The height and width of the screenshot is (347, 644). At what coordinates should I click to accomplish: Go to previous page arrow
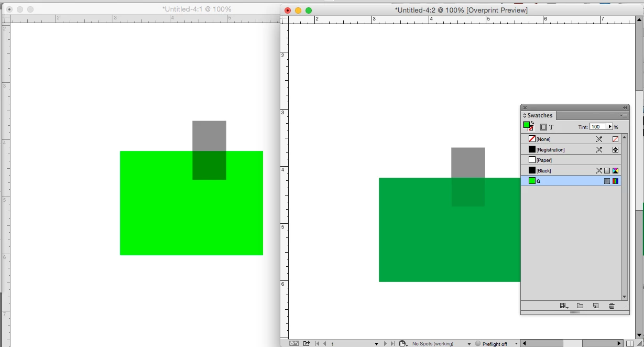point(325,344)
